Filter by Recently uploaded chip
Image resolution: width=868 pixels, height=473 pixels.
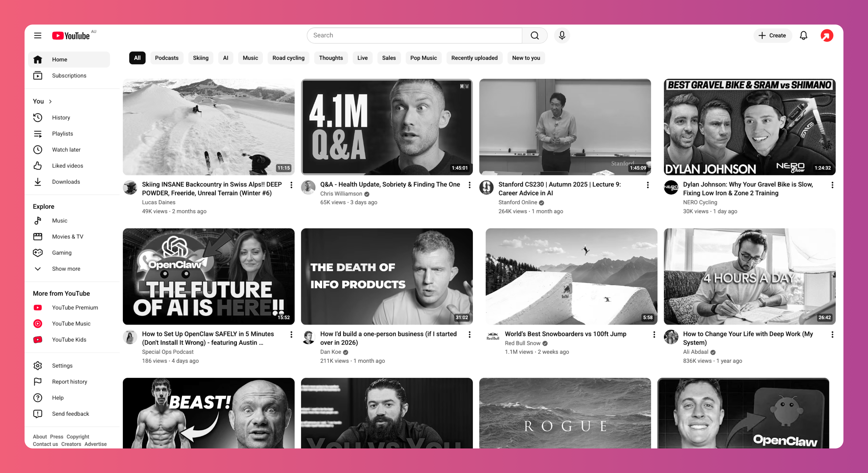(x=474, y=58)
